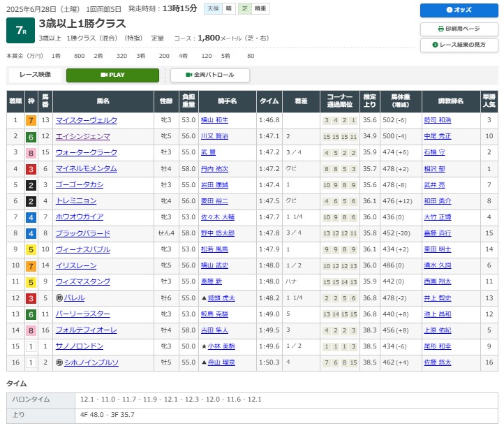Click the 7R race number badge

click(20, 29)
